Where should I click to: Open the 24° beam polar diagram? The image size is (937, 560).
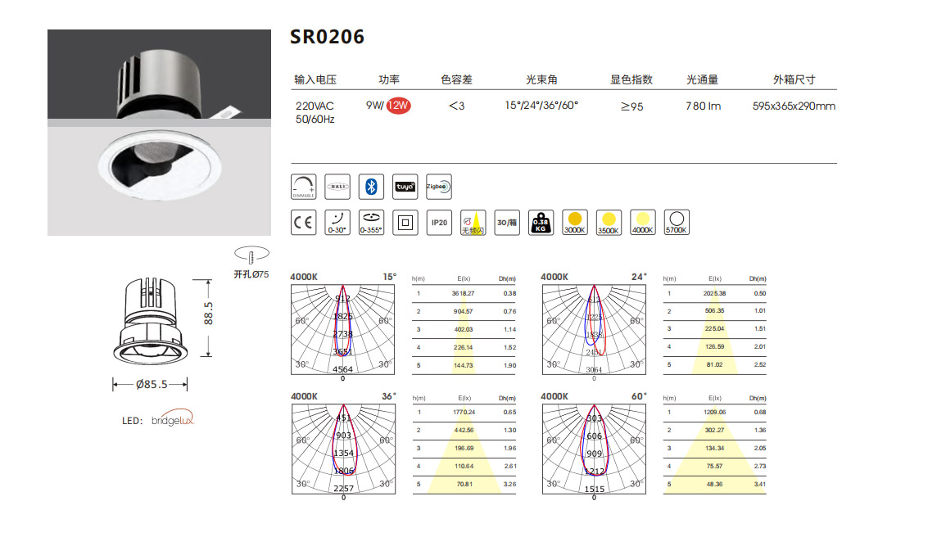(594, 330)
